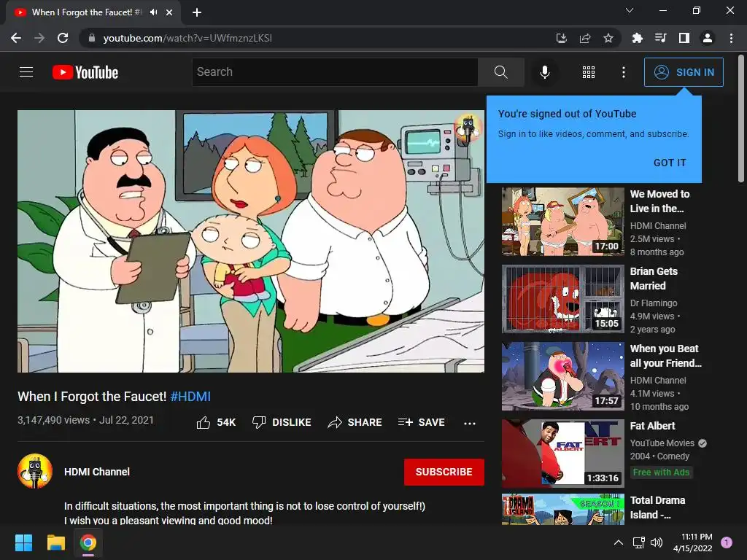Click Chrome icon in taskbar

(x=88, y=542)
